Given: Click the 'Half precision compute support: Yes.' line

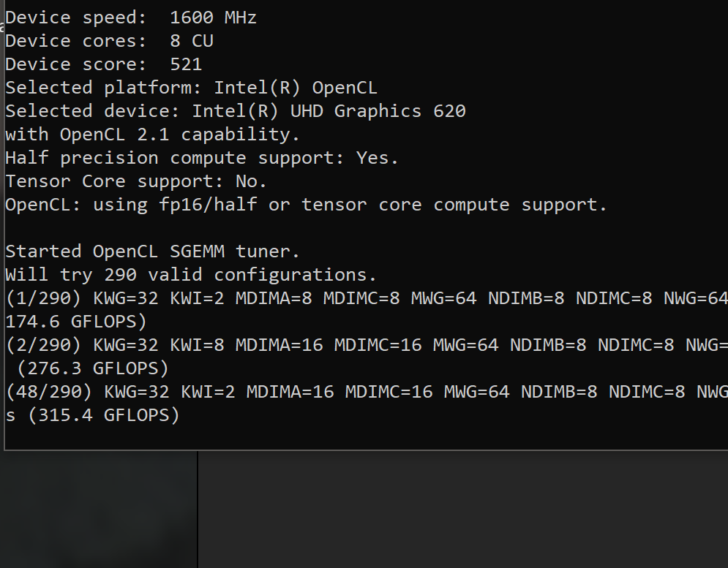Looking at the screenshot, I should point(202,158).
